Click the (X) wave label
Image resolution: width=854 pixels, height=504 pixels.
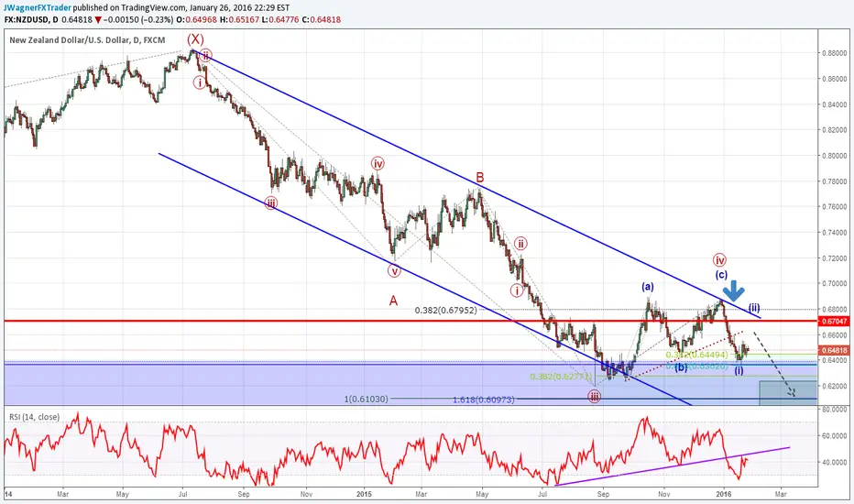(195, 39)
